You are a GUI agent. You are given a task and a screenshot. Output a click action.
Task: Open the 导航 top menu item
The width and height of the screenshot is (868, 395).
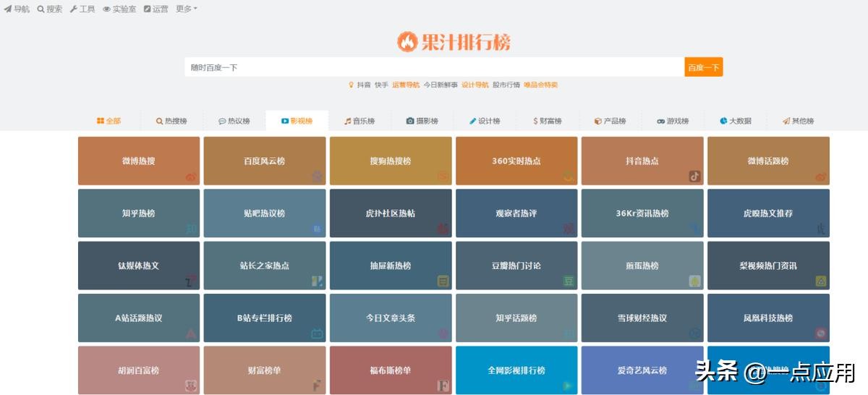click(x=17, y=9)
